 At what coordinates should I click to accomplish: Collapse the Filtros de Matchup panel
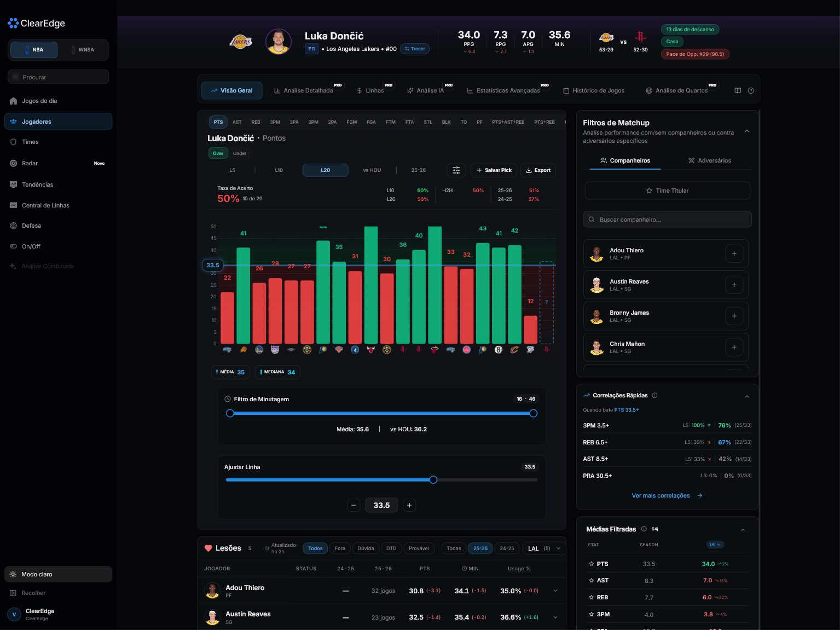click(x=747, y=131)
